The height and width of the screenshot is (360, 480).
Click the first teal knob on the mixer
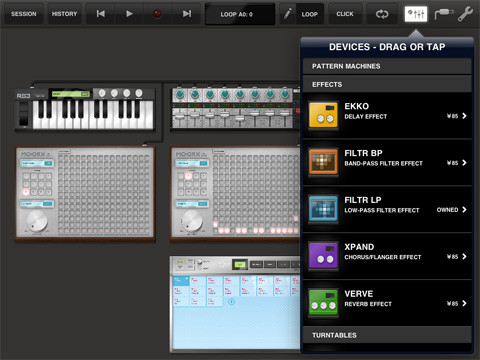(x=179, y=95)
